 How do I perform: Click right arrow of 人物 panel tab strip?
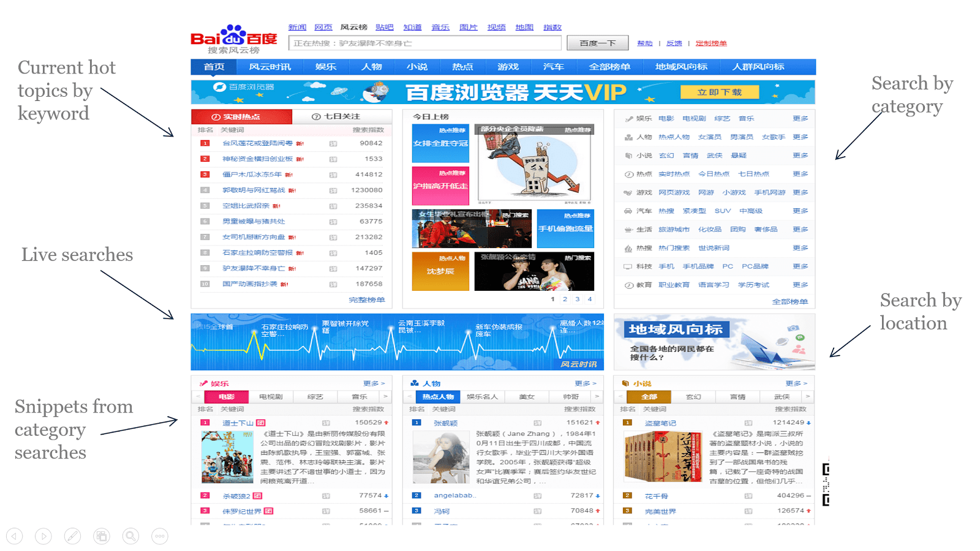click(597, 397)
